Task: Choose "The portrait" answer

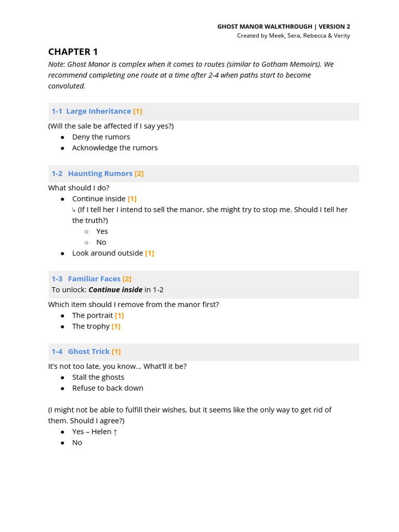Action: coord(92,316)
